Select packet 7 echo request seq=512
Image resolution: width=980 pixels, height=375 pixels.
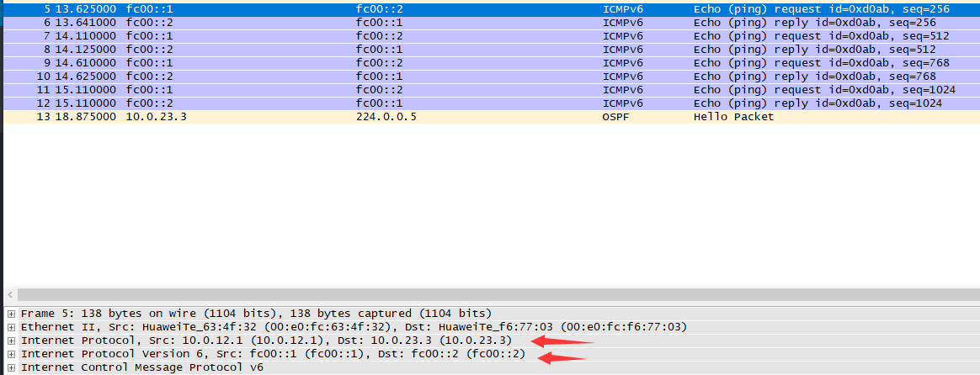(421, 36)
